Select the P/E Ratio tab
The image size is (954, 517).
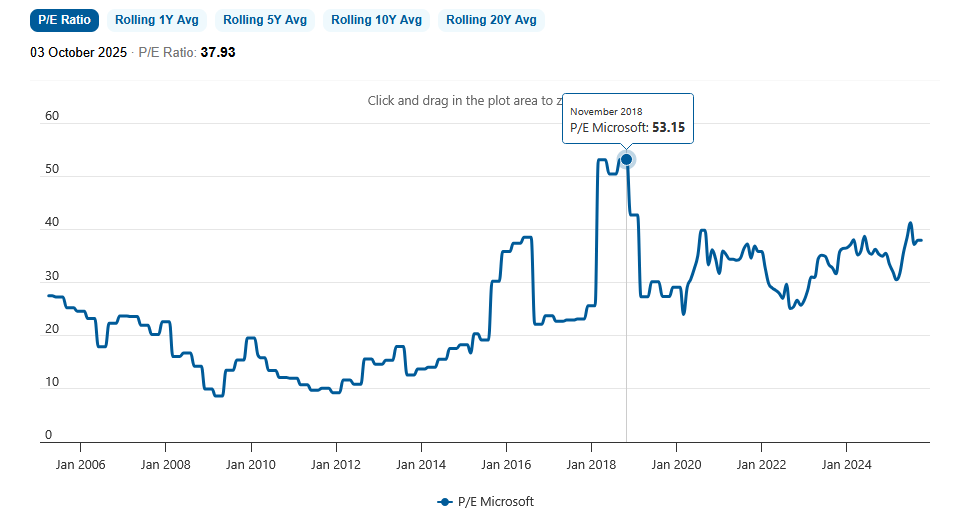coord(65,20)
